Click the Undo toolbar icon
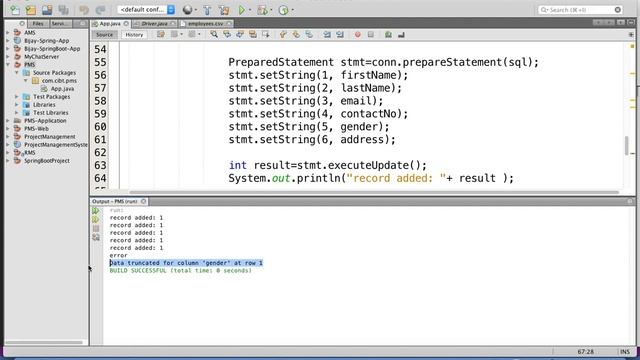The height and width of the screenshot is (360, 640). [x=84, y=10]
